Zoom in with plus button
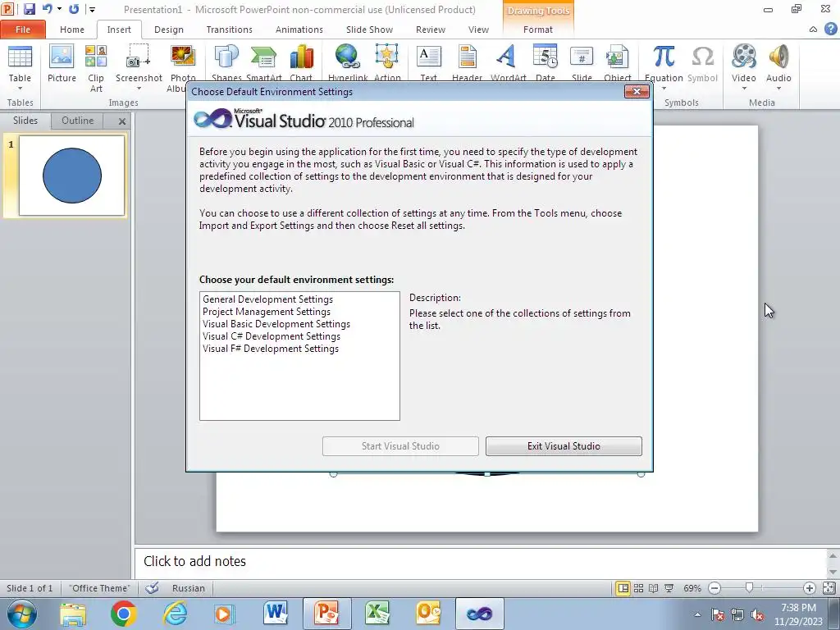 click(x=810, y=588)
